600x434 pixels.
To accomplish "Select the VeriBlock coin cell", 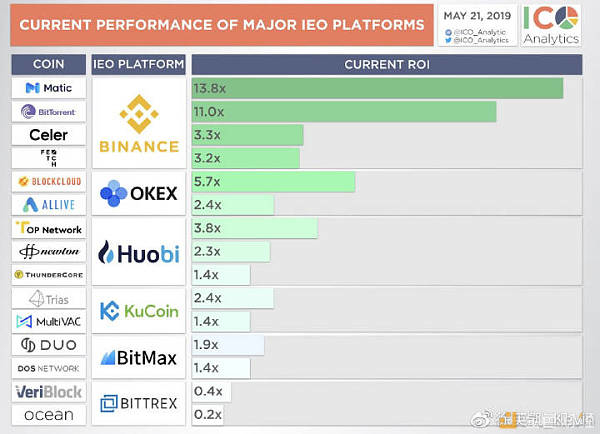I will click(x=49, y=392).
